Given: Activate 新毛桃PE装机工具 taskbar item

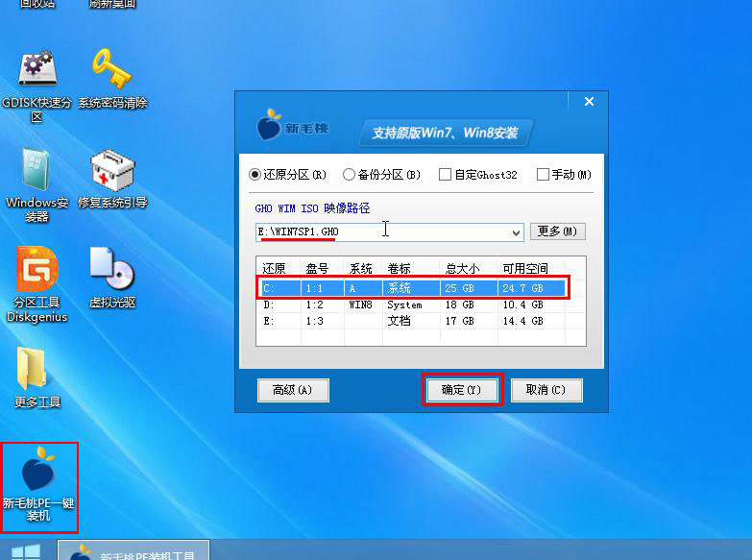Looking at the screenshot, I should (133, 551).
